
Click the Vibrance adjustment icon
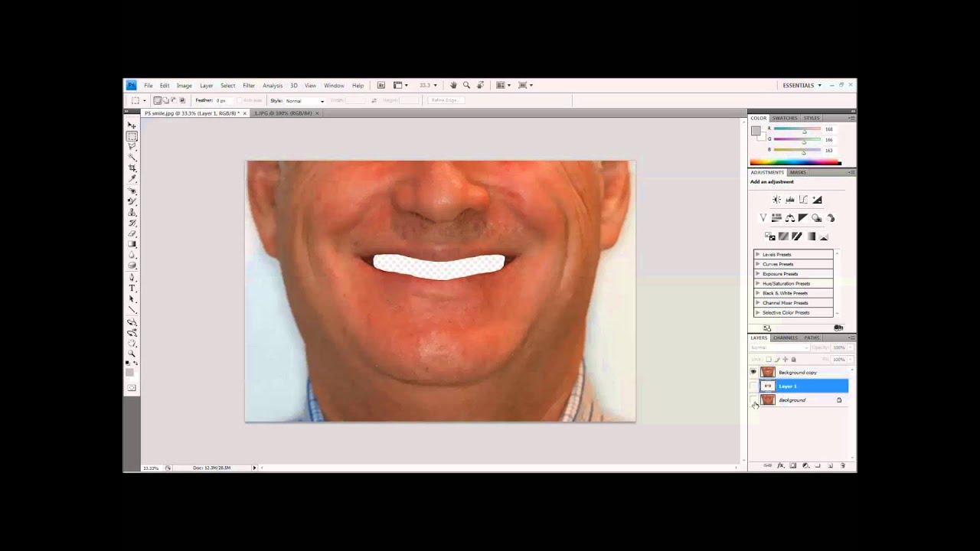[x=763, y=218]
